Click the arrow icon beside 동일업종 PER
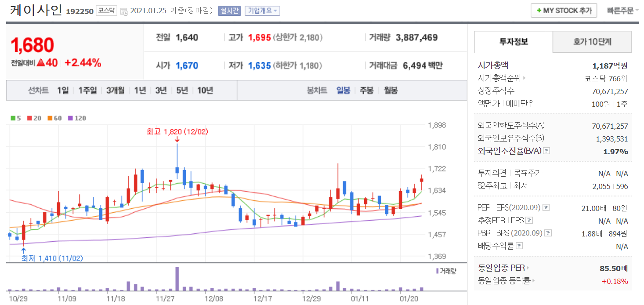 (528, 268)
